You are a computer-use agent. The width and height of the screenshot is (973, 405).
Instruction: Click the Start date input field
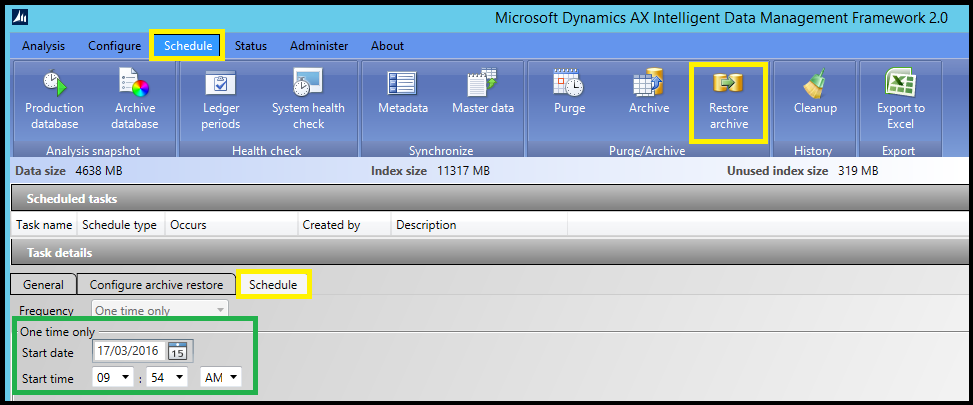pyautogui.click(x=130, y=351)
